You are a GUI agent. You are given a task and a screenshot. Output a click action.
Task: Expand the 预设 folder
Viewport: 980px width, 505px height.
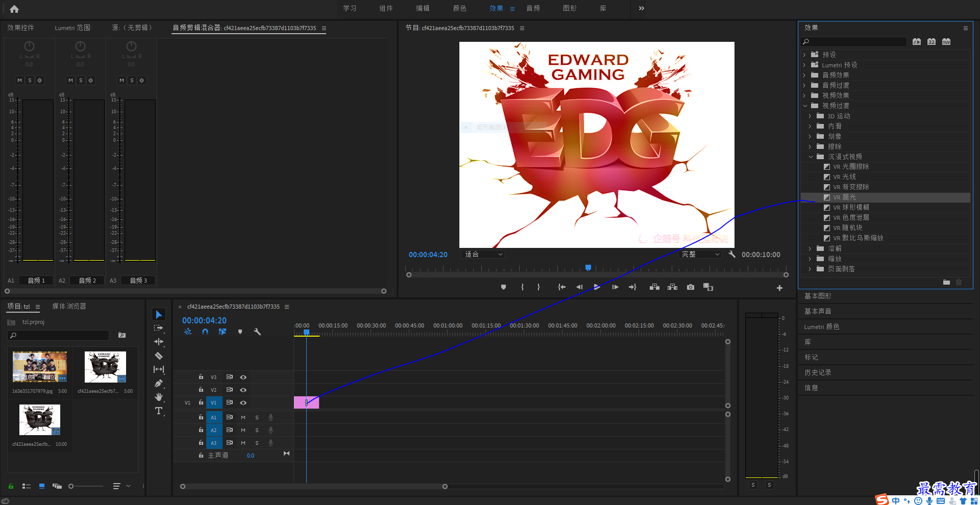804,55
